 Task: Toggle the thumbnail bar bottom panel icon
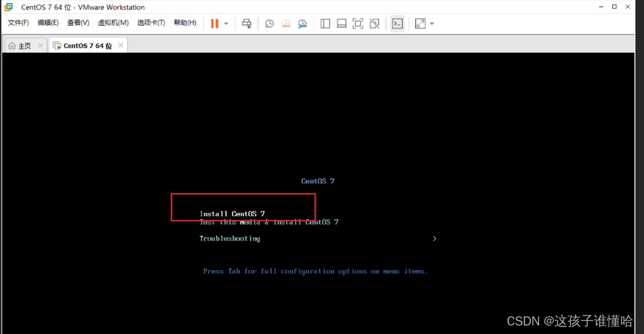point(341,24)
